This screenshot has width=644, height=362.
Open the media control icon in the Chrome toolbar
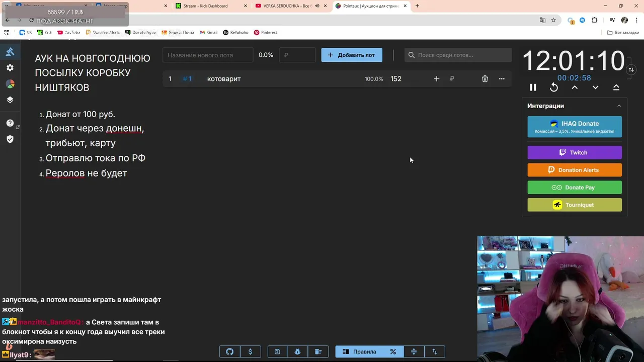tap(612, 20)
